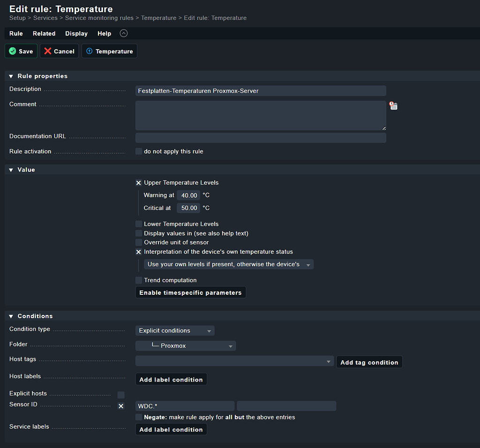The image size is (480, 448).
Task: Click the Setup breadcrumb link
Action: [x=17, y=18]
